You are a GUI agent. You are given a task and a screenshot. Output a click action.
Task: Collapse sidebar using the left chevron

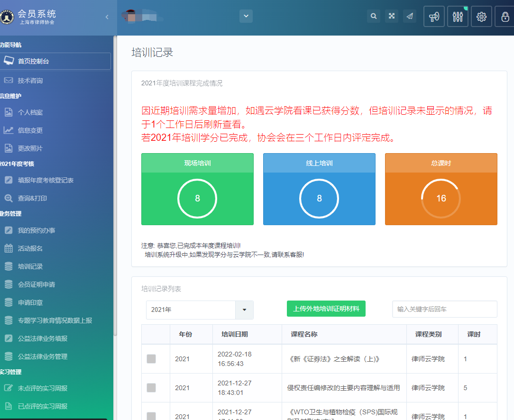107,17
